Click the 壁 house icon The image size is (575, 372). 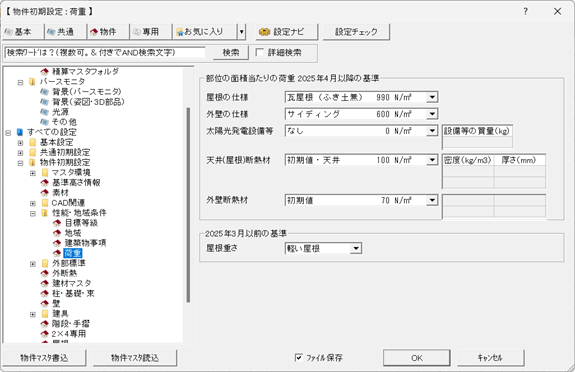coord(45,303)
